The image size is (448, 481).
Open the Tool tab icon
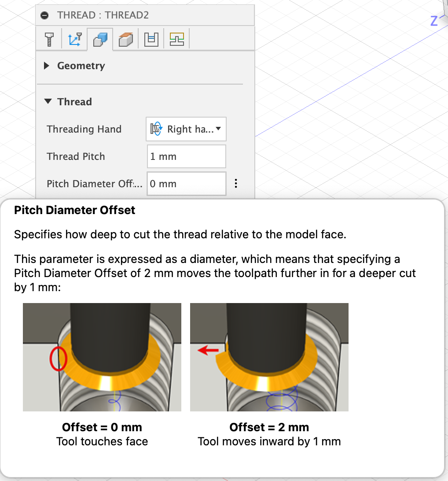49,39
